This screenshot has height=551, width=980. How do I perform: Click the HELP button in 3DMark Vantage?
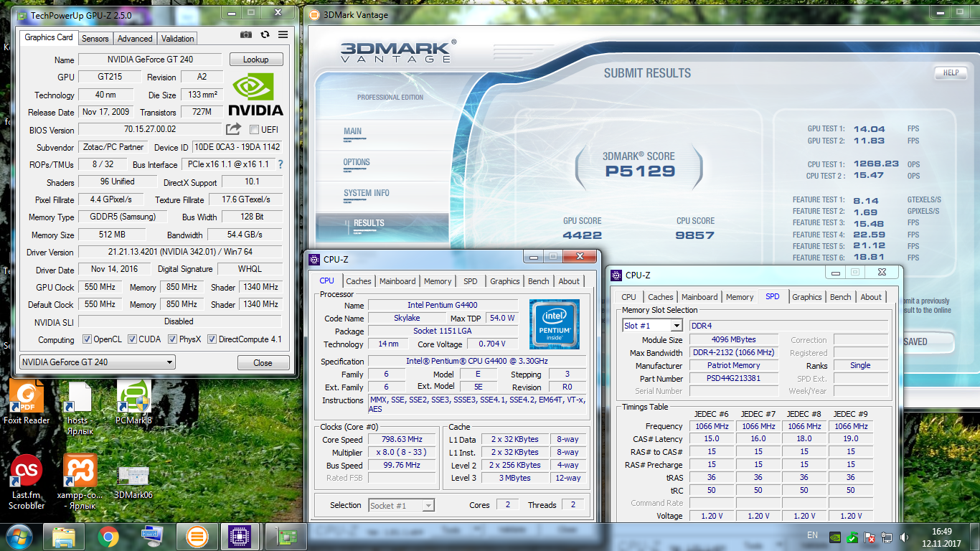951,72
